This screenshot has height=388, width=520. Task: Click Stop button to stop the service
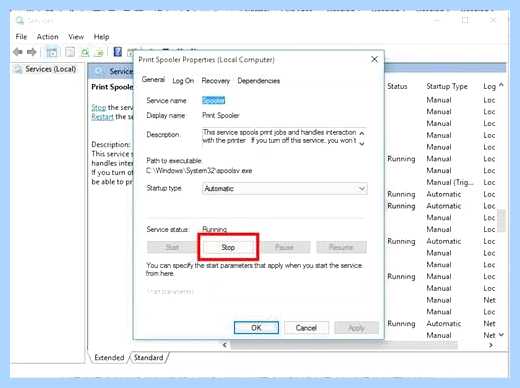pyautogui.click(x=228, y=247)
